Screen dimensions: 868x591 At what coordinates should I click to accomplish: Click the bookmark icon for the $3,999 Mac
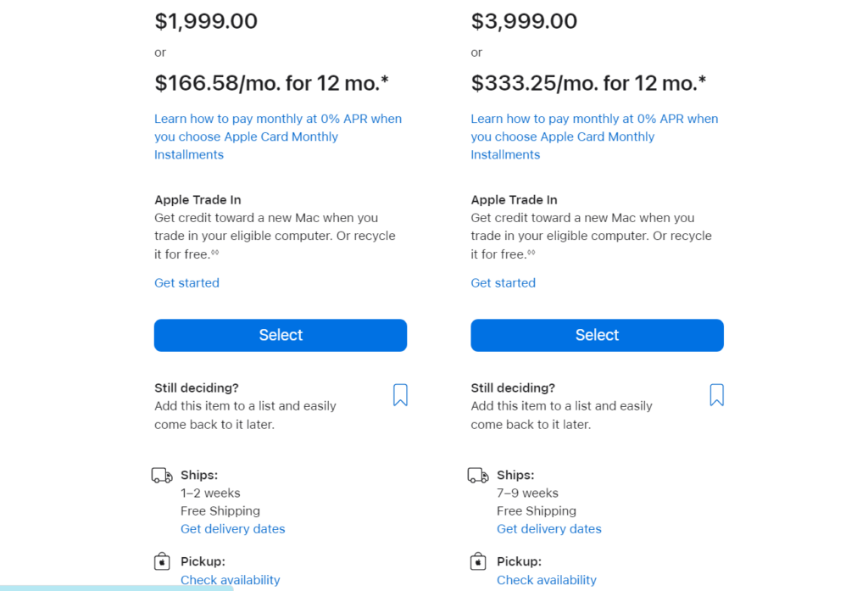(716, 395)
